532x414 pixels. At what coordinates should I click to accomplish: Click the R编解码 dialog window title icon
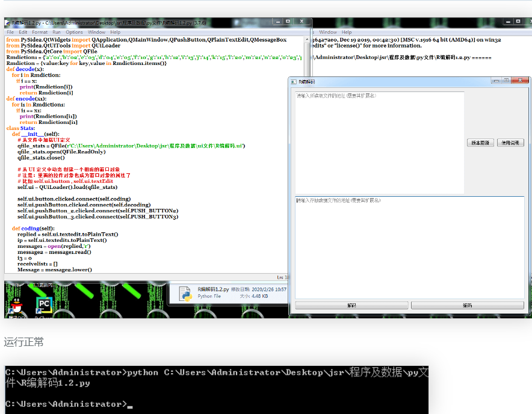click(x=294, y=81)
